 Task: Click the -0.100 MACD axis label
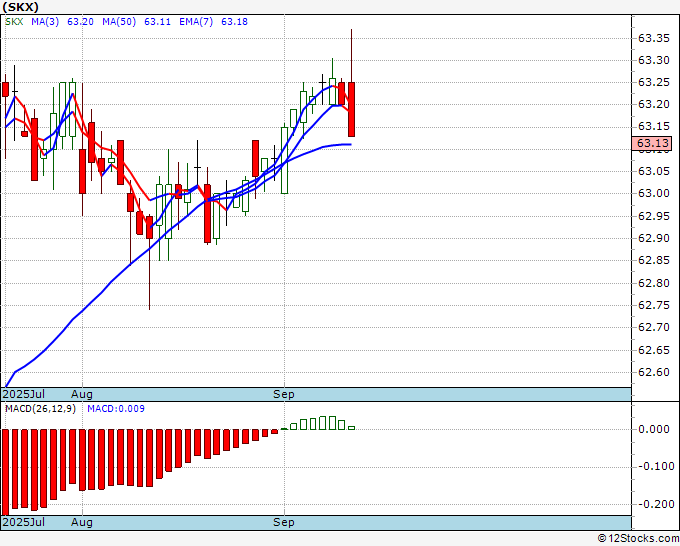656,466
